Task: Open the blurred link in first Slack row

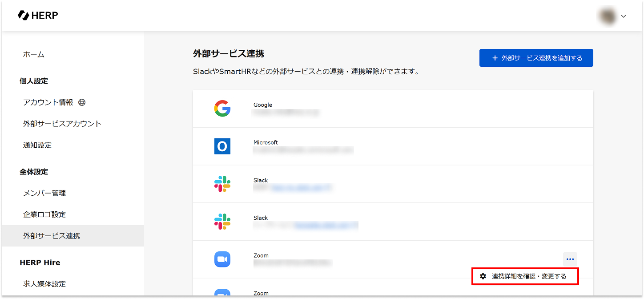Action: (301, 188)
